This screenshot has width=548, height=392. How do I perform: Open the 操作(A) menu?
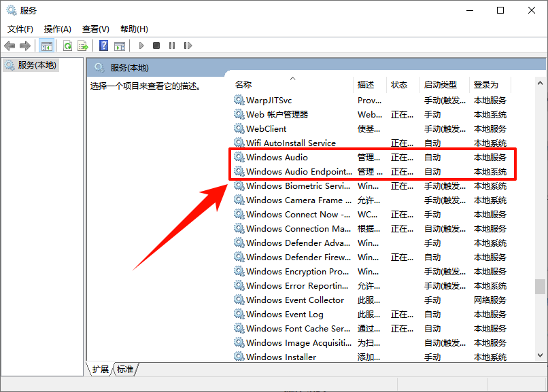58,29
